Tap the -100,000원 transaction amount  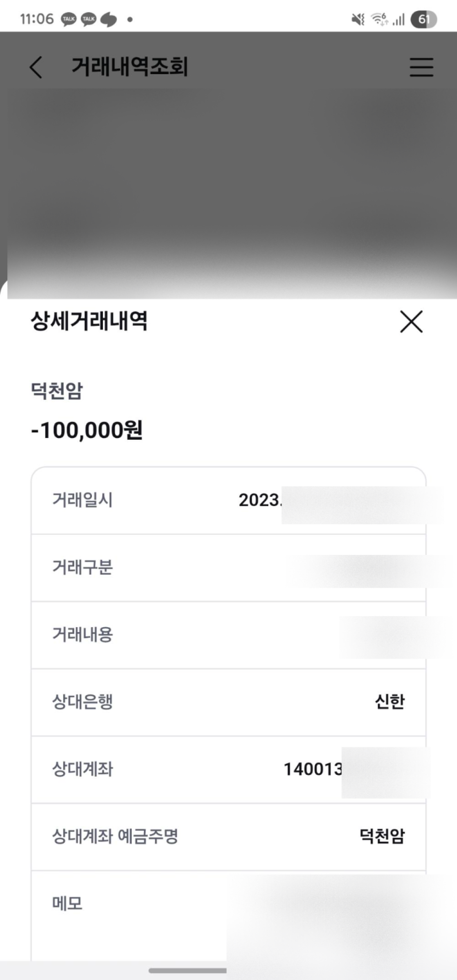click(87, 430)
